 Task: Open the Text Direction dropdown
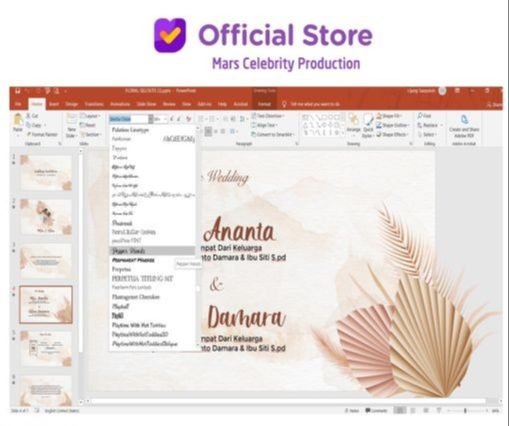(268, 116)
